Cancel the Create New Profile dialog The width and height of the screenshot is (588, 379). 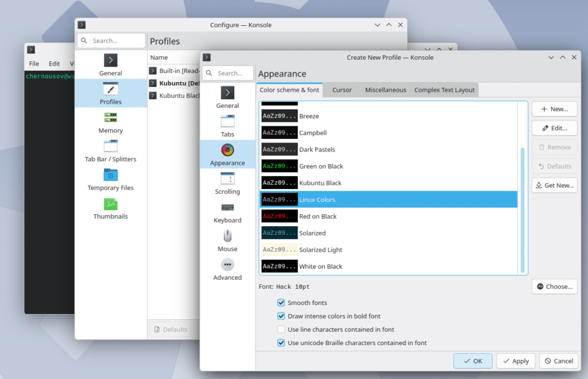click(x=559, y=361)
